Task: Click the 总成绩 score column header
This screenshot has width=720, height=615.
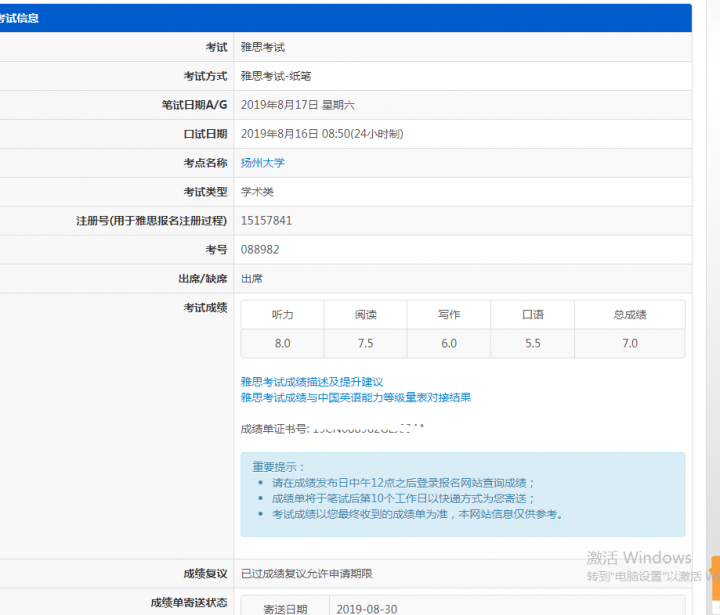Action: [629, 315]
